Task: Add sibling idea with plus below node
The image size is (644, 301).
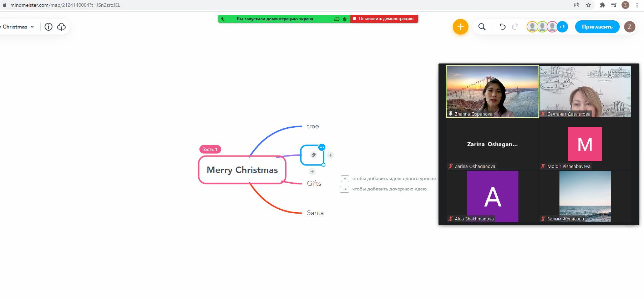Action: [x=312, y=172]
